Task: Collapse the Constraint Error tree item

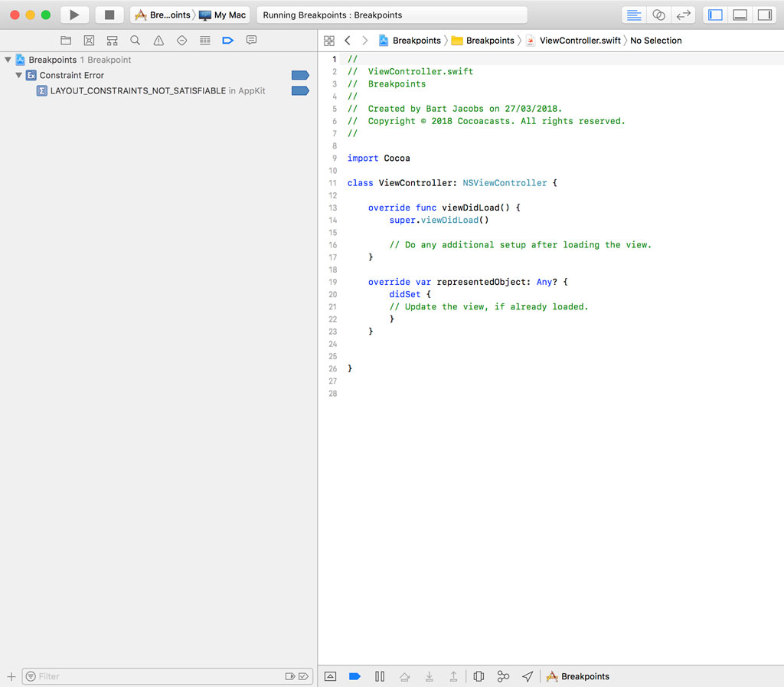Action: coord(18,75)
